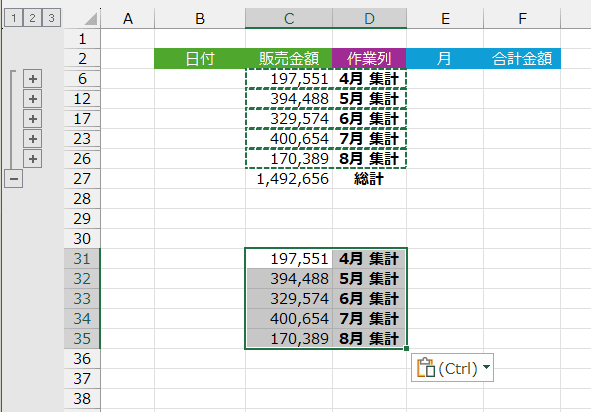Image resolution: width=591 pixels, height=412 pixels.
Task: Select the 総計 cell with 1,492,656
Action: pyautogui.click(x=289, y=179)
